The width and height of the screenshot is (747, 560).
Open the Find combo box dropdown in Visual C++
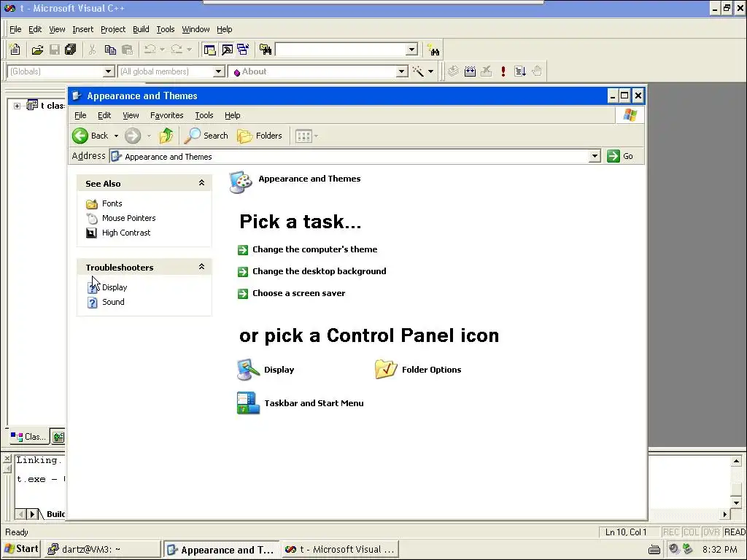412,50
